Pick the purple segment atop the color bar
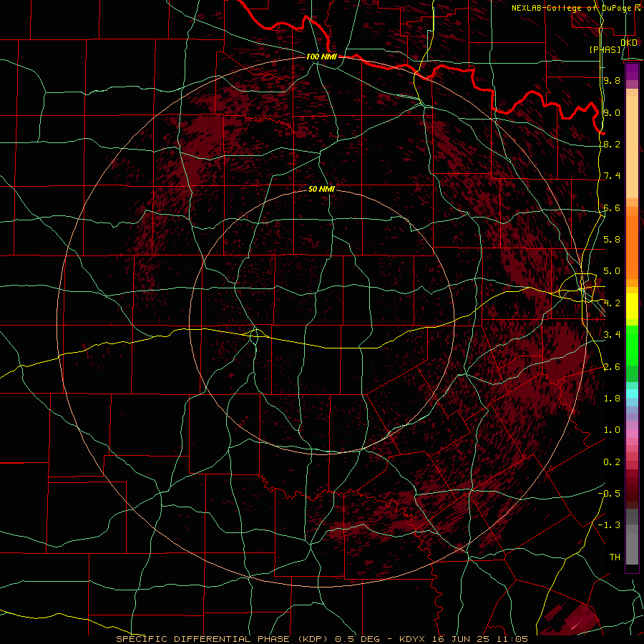The height and width of the screenshot is (644, 644). pyautogui.click(x=632, y=72)
